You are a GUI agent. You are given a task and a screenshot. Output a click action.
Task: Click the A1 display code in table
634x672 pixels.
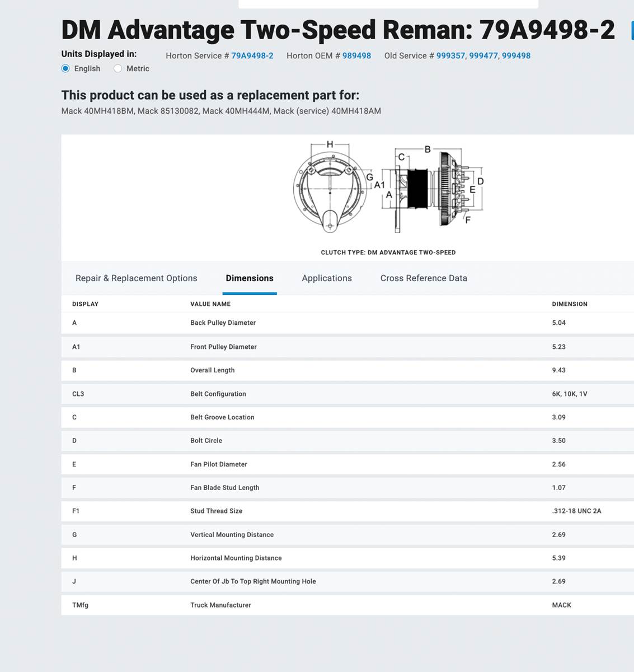click(76, 347)
